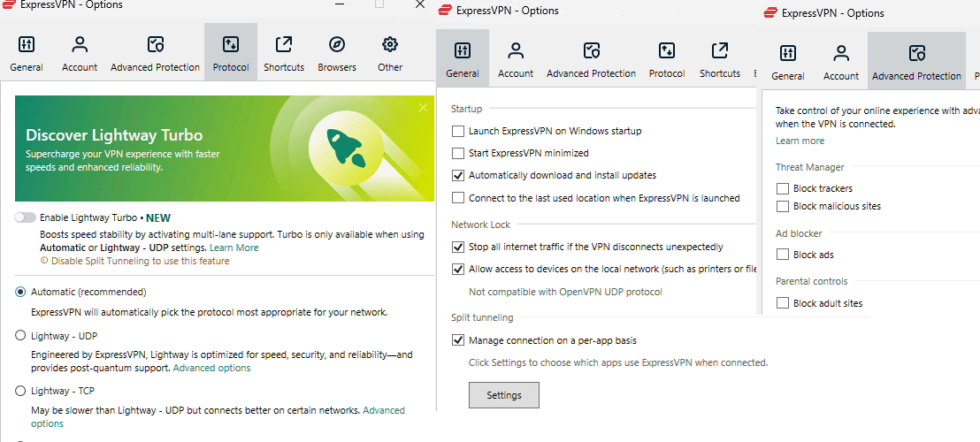Click the Threat Manager section heading
The height and width of the screenshot is (442, 980).
click(810, 167)
